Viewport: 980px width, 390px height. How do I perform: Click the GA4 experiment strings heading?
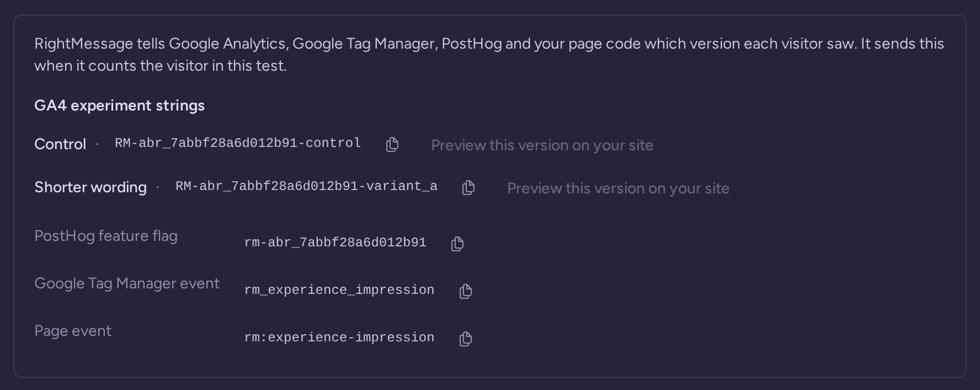click(119, 106)
